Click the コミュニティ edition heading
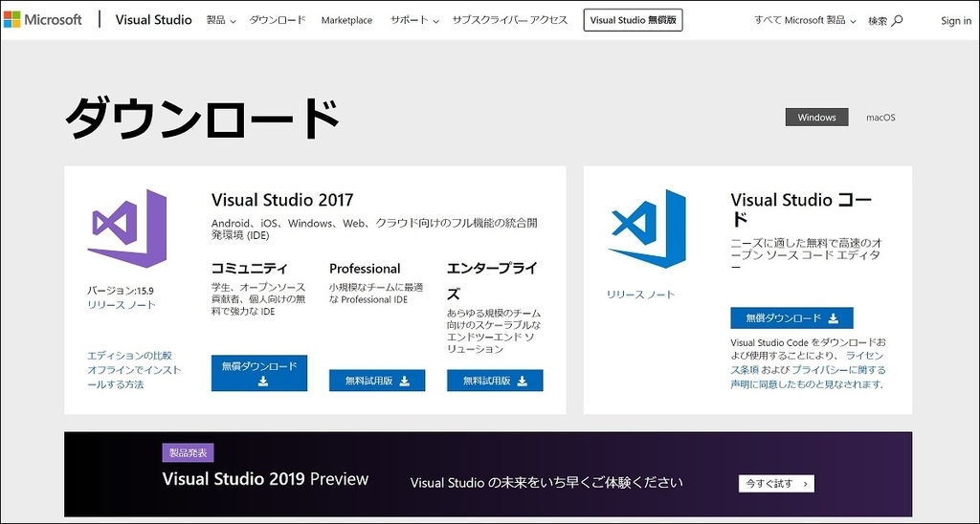980x524 pixels. point(250,269)
